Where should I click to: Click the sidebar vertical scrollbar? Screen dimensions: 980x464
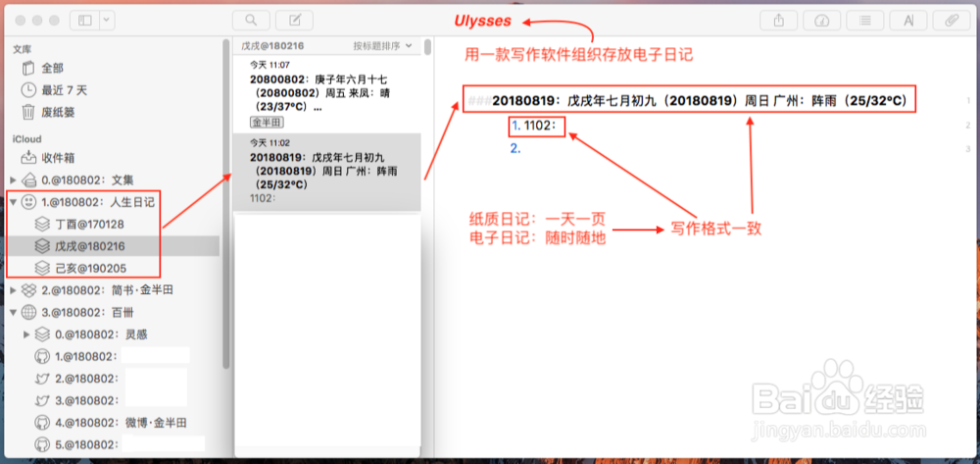[226, 203]
